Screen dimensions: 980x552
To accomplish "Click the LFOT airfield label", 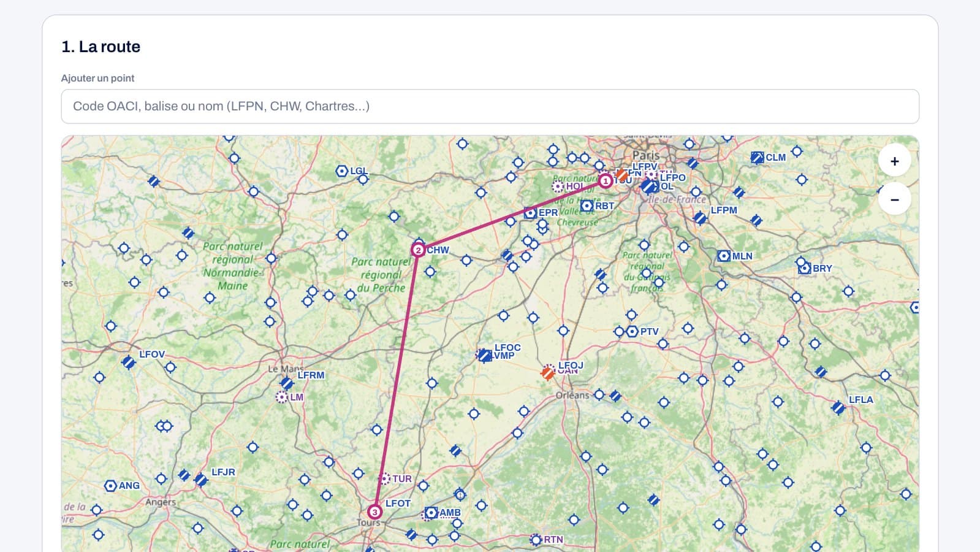I will coord(398,504).
